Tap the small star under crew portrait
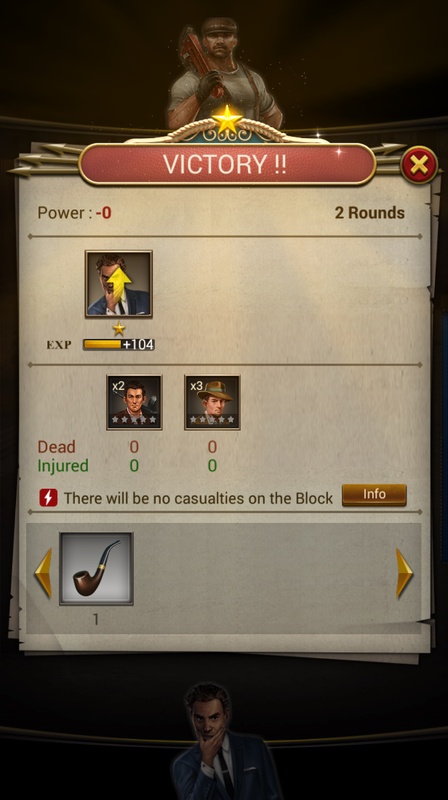The image size is (448, 800). click(x=119, y=329)
